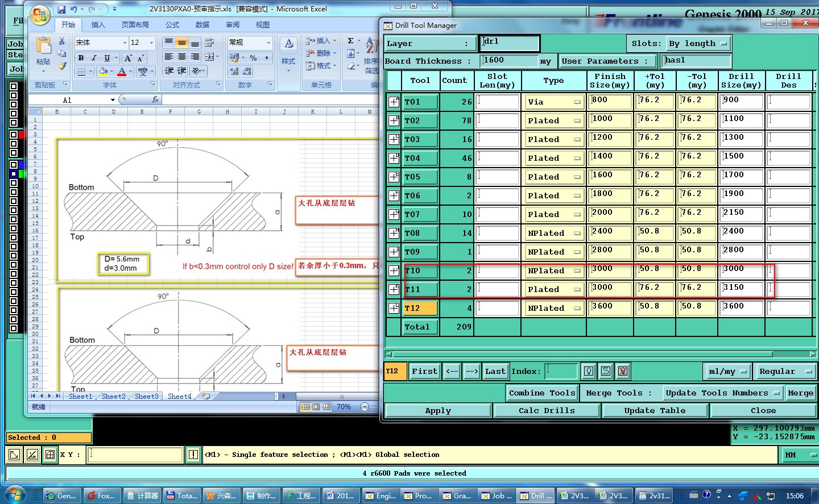
Task: Toggle page layout view in Excel status bar
Action: click(316, 407)
